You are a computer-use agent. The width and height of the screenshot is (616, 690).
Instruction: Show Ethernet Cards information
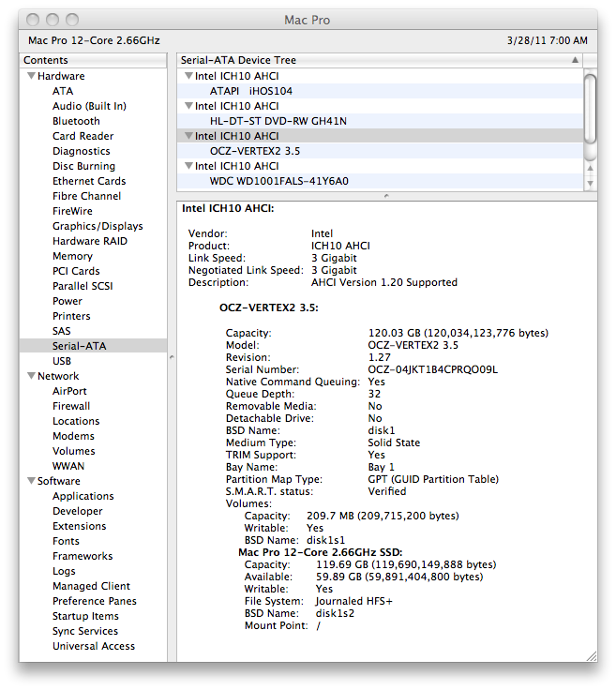point(89,181)
